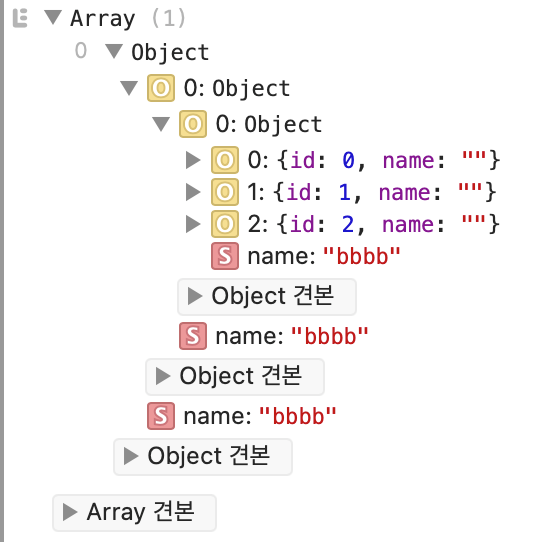The height and width of the screenshot is (542, 548).
Task: Expand the row 2: {id: 2, name: ""}
Action: (193, 224)
